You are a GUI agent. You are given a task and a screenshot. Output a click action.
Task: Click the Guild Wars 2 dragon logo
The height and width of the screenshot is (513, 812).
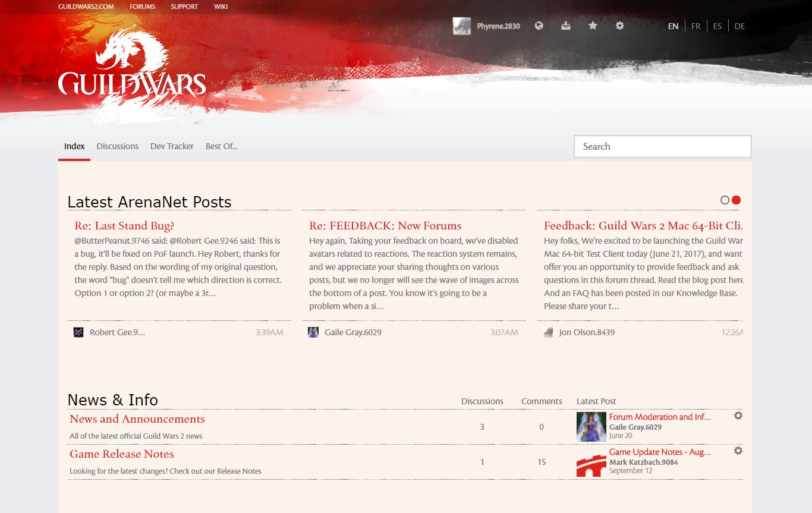[132, 76]
